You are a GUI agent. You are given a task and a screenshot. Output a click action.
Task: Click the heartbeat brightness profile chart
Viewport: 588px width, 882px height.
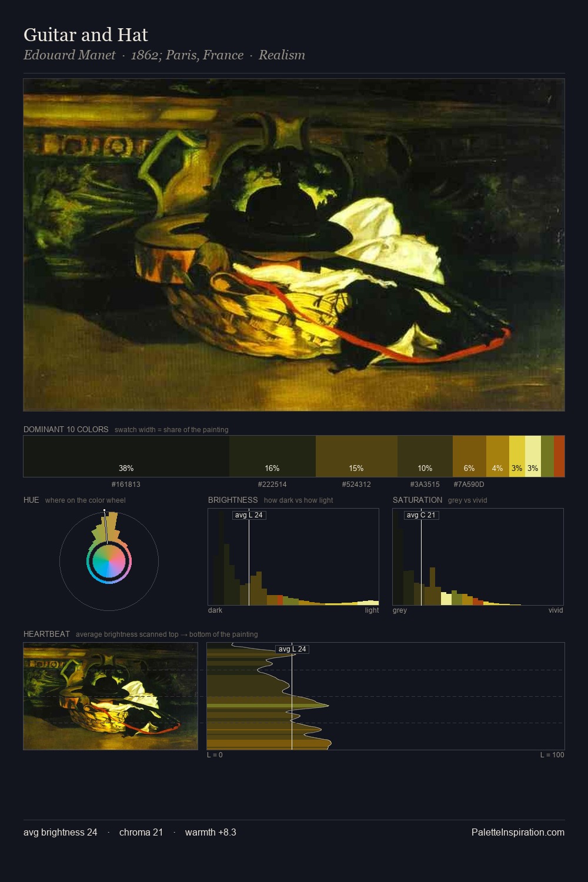(386, 696)
